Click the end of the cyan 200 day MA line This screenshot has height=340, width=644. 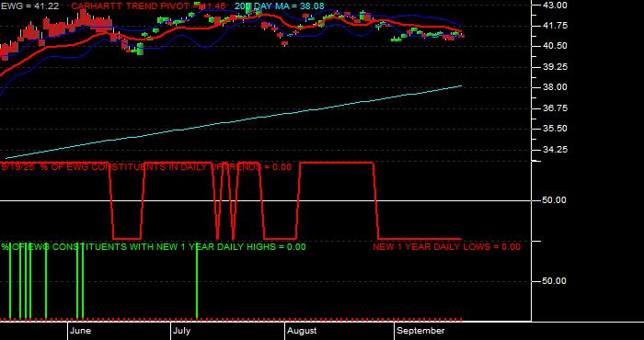point(461,85)
